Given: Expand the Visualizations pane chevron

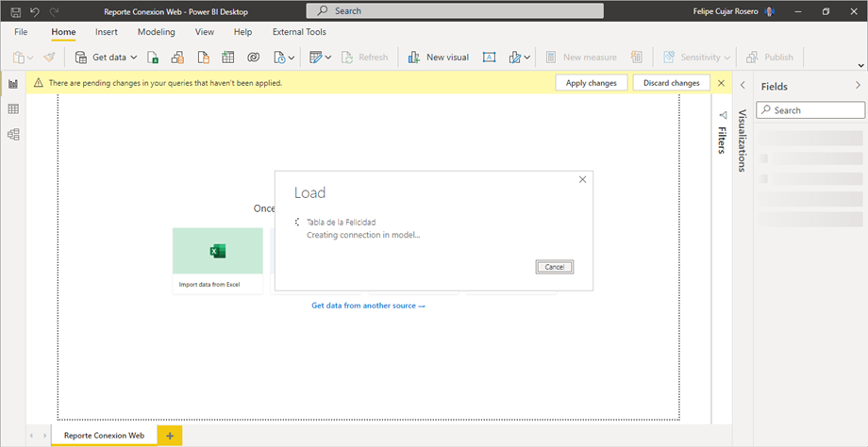Looking at the screenshot, I should pyautogui.click(x=743, y=85).
